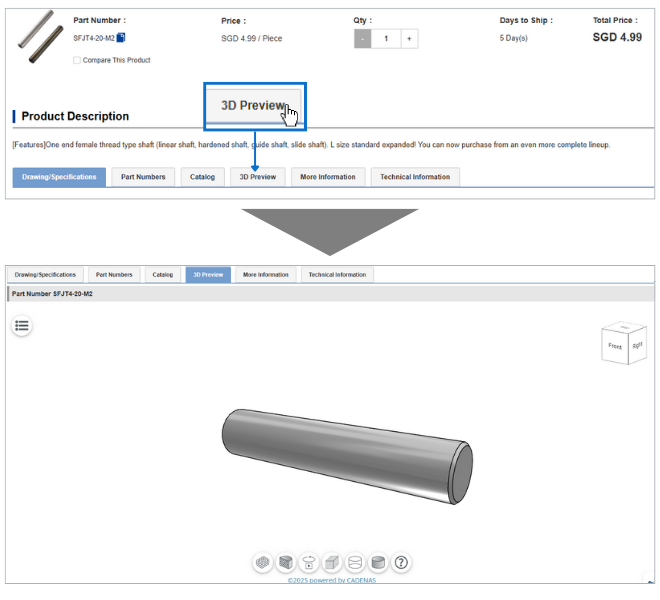Screen dimensions: 660x600
Task: Open the Technical Information tab under Product Description
Action: (415, 177)
